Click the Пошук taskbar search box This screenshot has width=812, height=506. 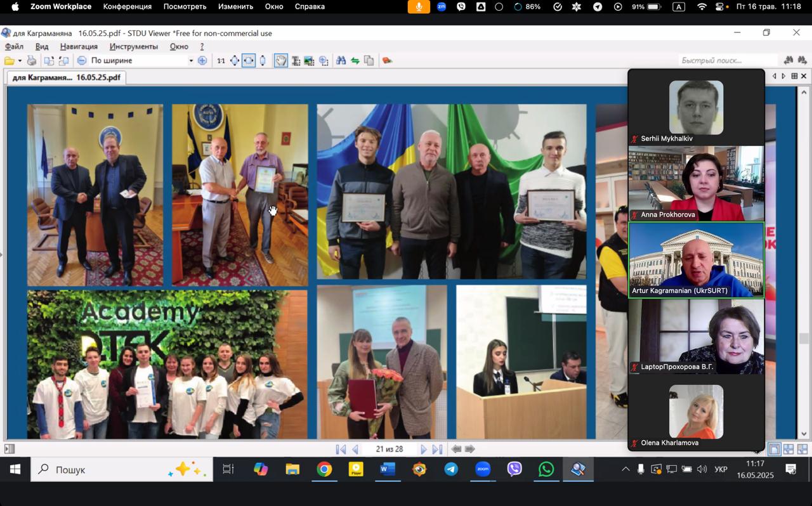pos(122,469)
